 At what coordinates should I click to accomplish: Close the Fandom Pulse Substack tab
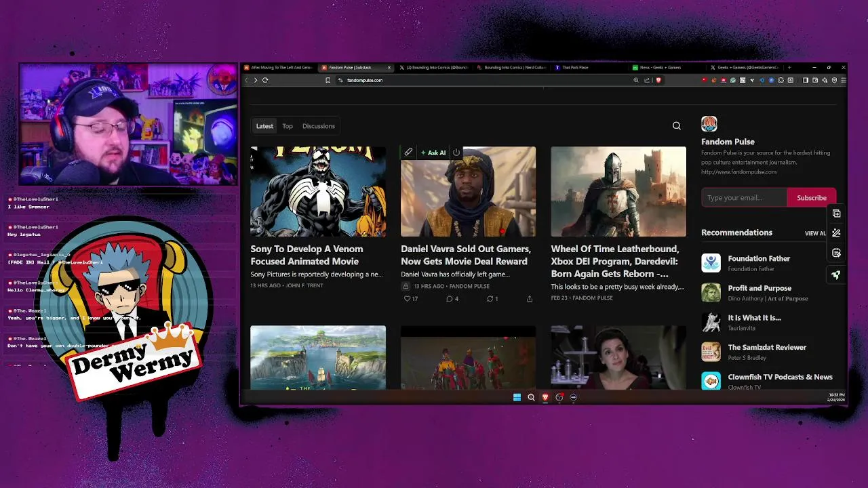pyautogui.click(x=389, y=67)
